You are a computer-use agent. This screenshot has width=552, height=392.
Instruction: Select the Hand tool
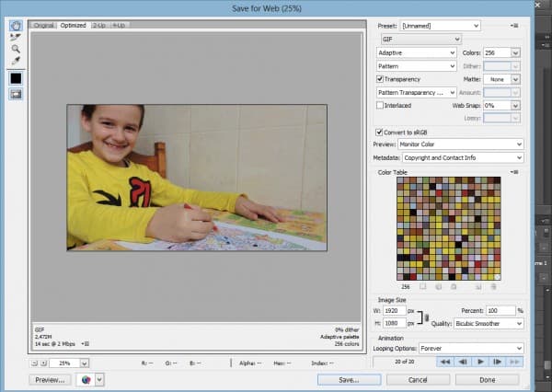pyautogui.click(x=16, y=26)
